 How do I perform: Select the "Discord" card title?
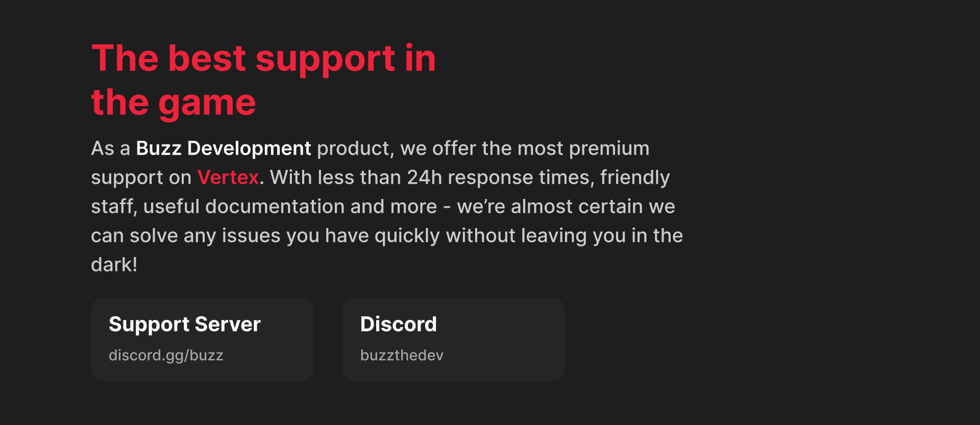398,324
